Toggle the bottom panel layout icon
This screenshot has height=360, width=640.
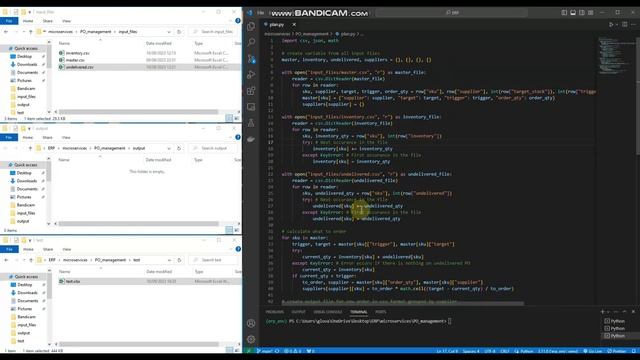[573, 13]
